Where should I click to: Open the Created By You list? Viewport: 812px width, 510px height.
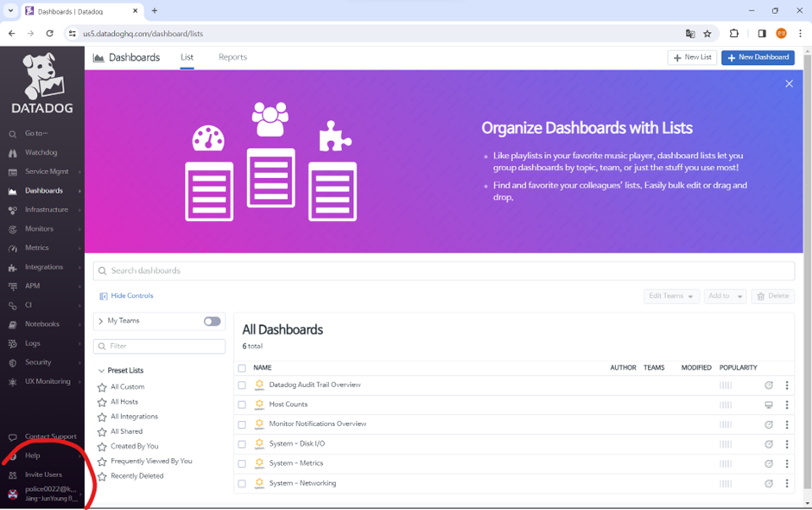(135, 446)
